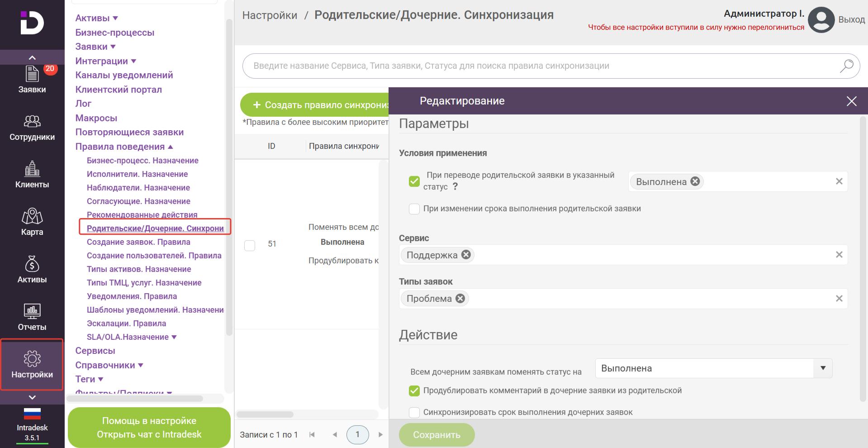Open Эскалации. Правила menu item
868x448 pixels.
pos(126,324)
